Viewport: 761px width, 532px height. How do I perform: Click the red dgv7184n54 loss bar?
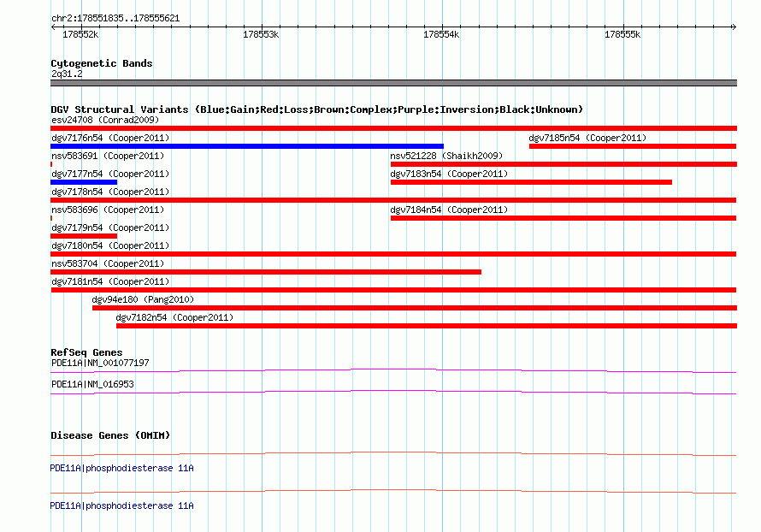[563, 218]
